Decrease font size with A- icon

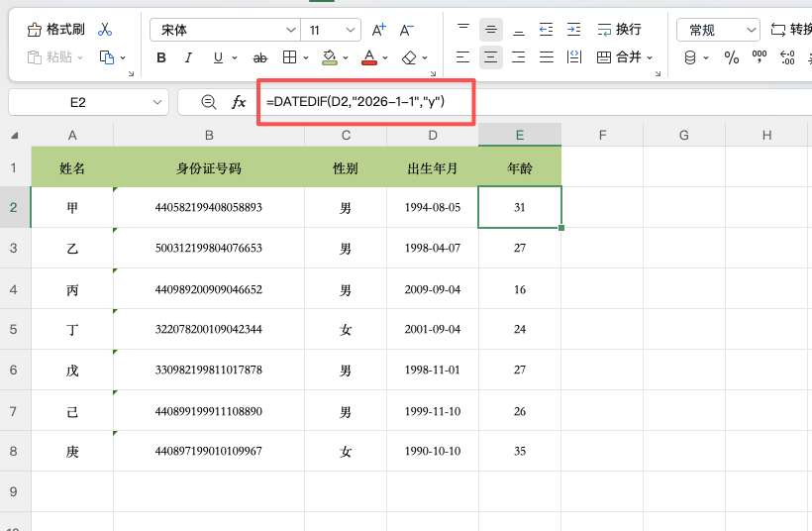pyautogui.click(x=407, y=30)
